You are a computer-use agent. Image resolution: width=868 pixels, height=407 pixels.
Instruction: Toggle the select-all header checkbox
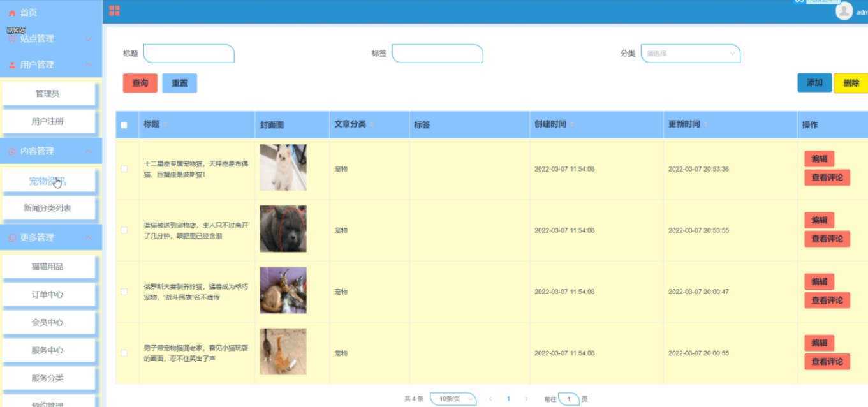click(124, 125)
